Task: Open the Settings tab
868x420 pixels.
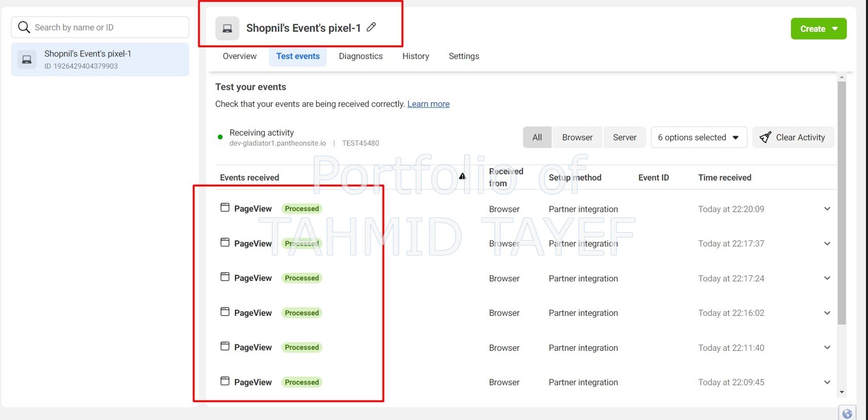Action: point(464,56)
